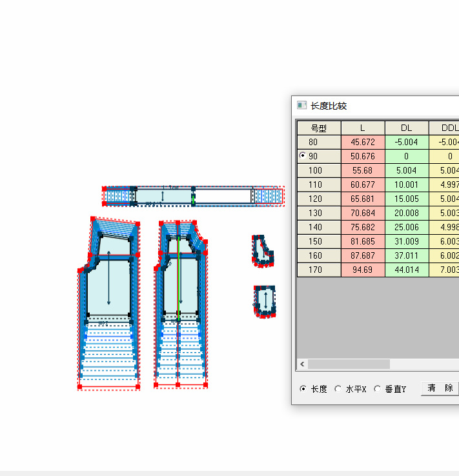Select size row 100
The height and width of the screenshot is (476, 459).
(319, 170)
